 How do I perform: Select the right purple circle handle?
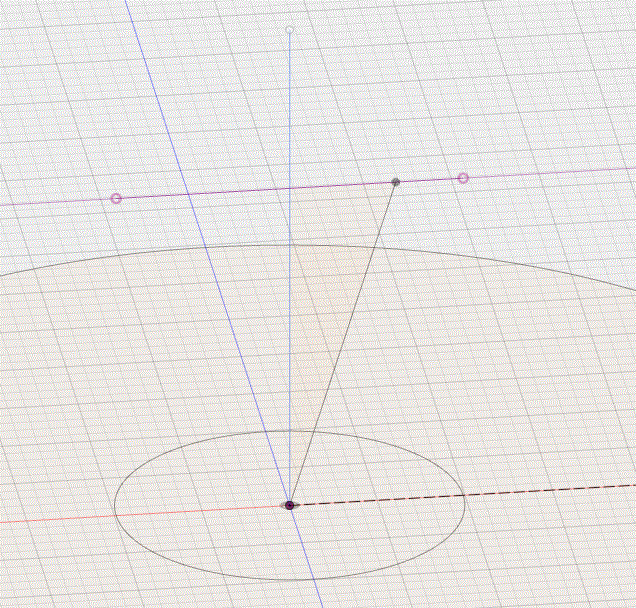coord(463,178)
